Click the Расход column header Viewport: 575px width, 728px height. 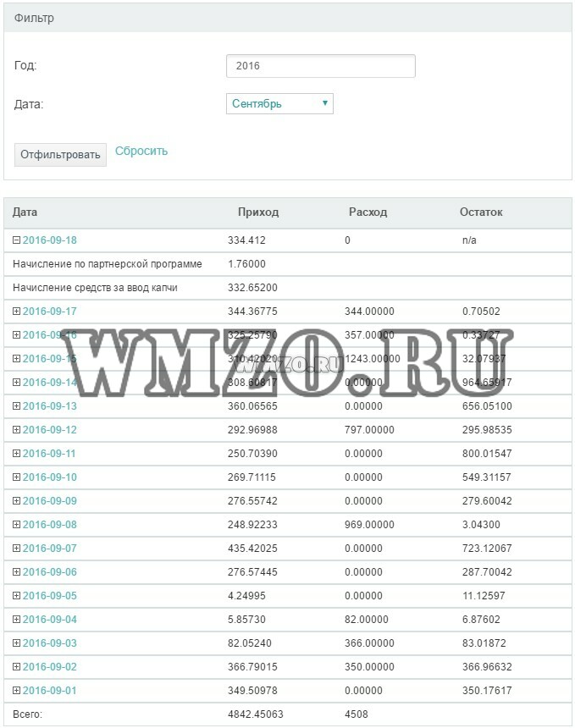pos(368,212)
